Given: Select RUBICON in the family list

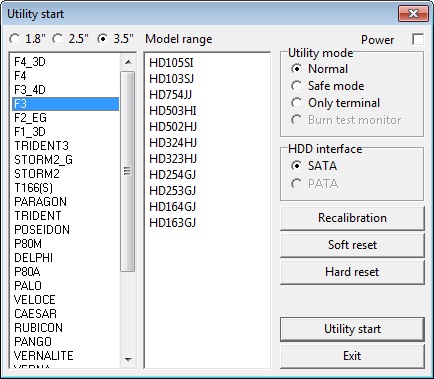Looking at the screenshot, I should point(66,328).
